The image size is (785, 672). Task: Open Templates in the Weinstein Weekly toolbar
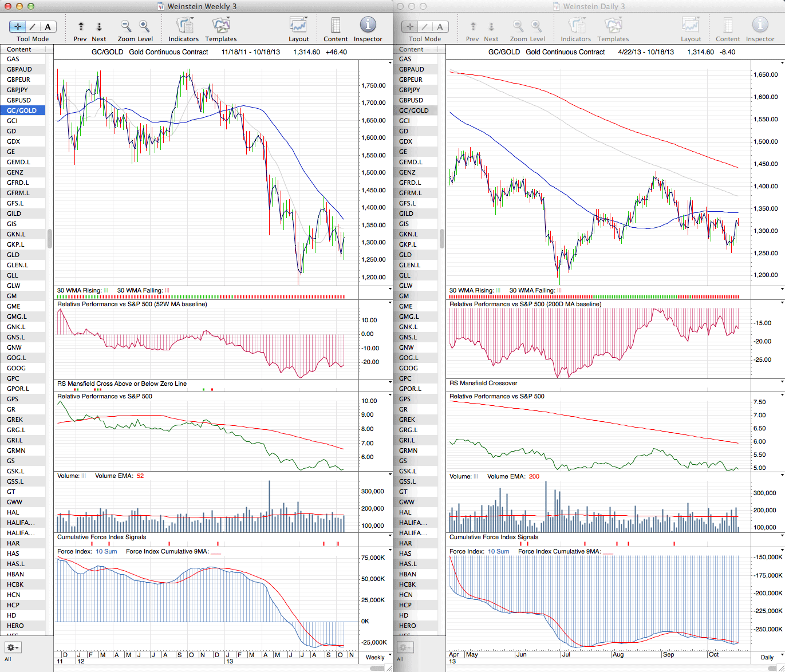point(220,26)
